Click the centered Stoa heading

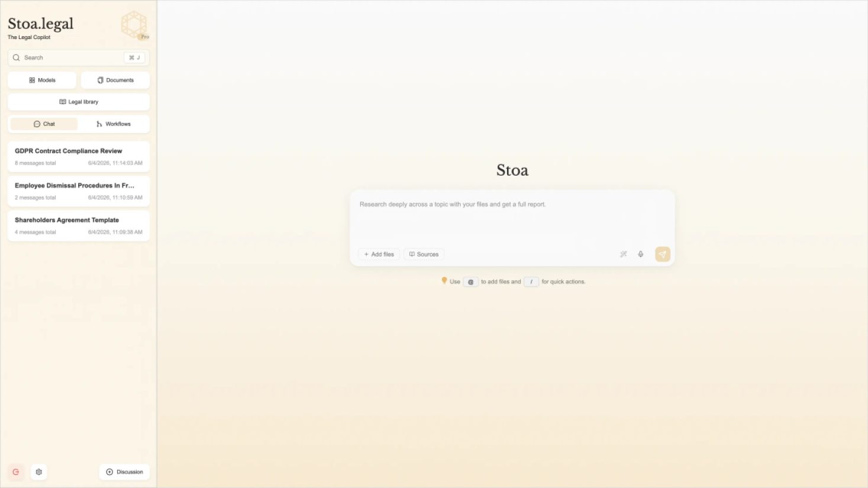click(512, 170)
